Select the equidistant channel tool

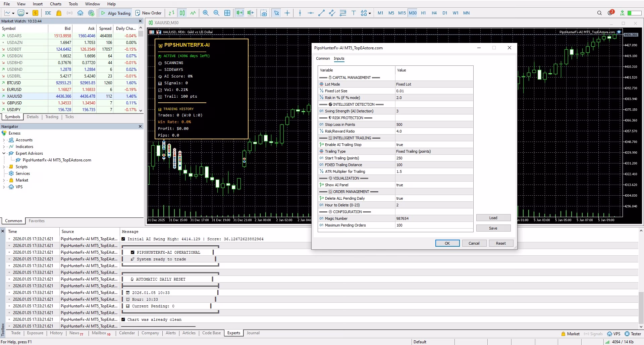click(332, 13)
